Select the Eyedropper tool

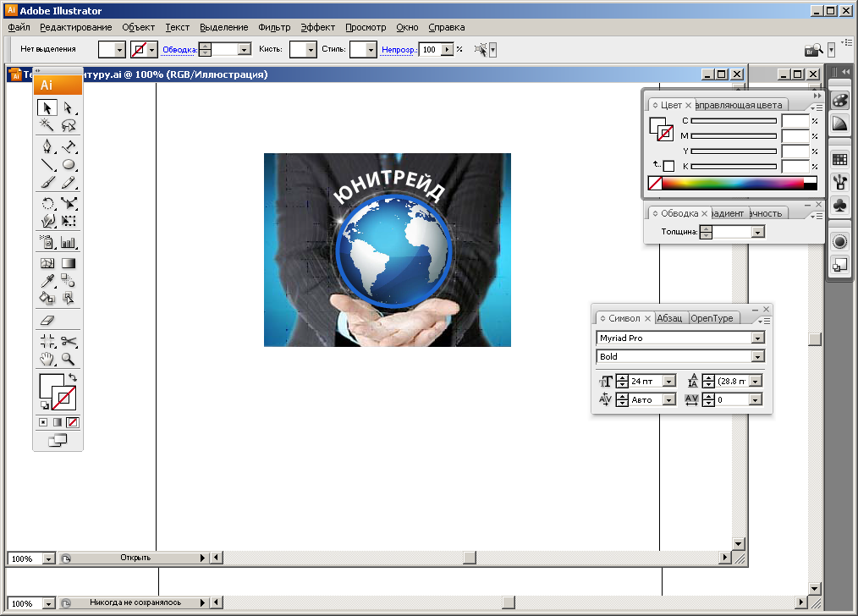tap(47, 281)
